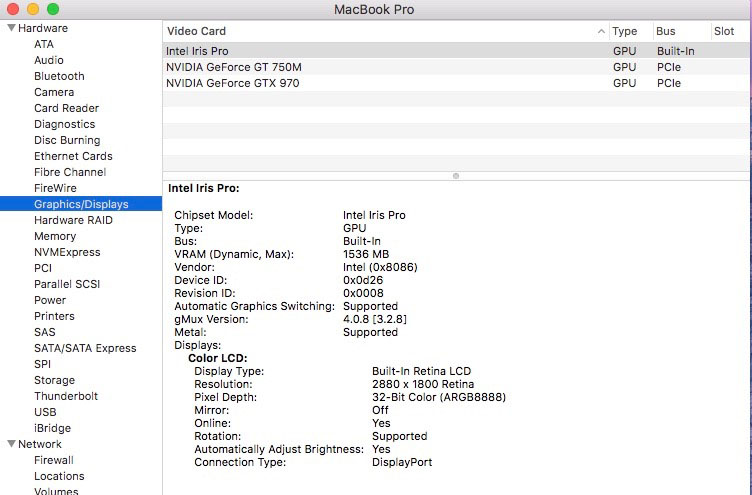Select Thunderbolt in the sidebar
Viewport: 752px width, 495px height.
click(x=66, y=396)
